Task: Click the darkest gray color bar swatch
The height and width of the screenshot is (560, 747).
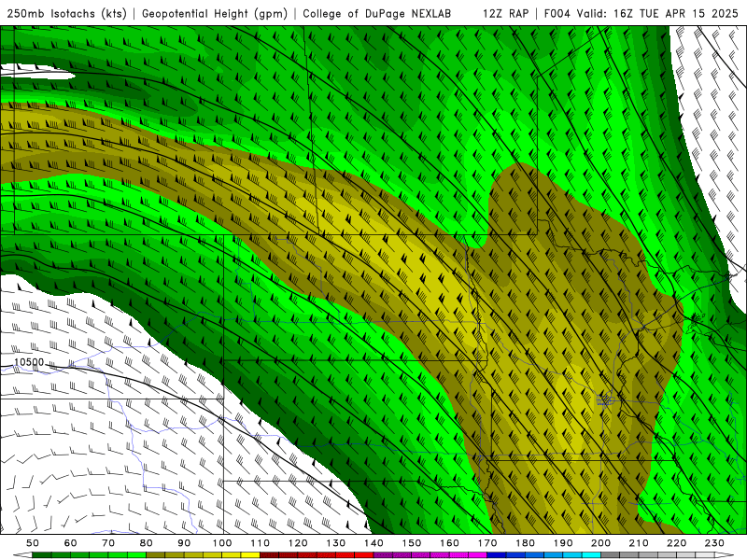Action: (x=611, y=554)
